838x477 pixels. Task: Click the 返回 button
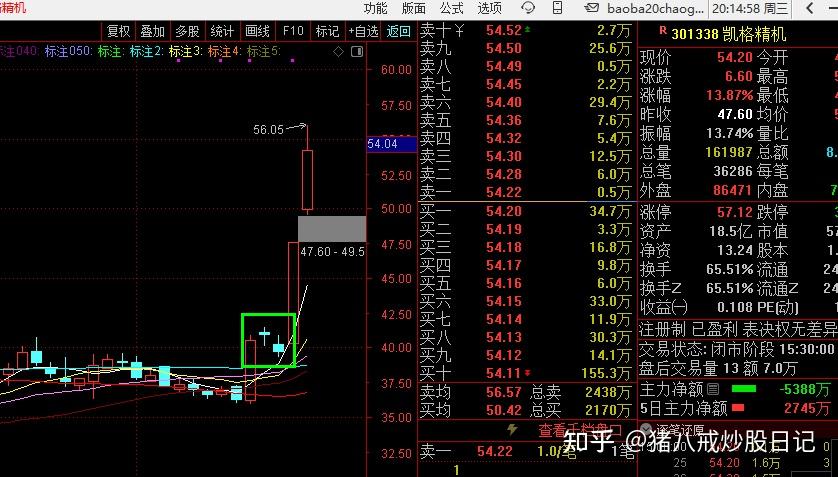(x=399, y=32)
